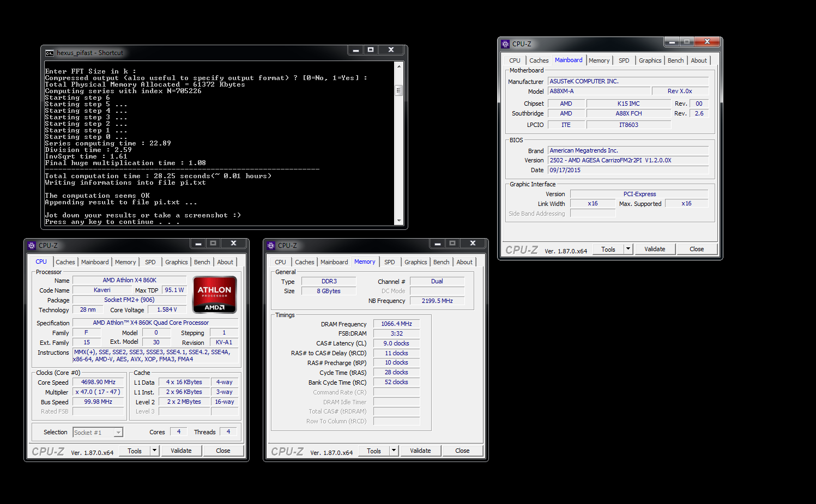Click the NB Frequency 2199.5 MHz value
This screenshot has width=816, height=504.
click(437, 301)
